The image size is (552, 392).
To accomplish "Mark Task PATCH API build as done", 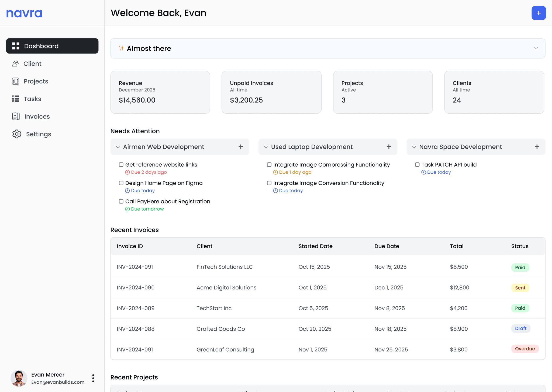I will pos(417,164).
